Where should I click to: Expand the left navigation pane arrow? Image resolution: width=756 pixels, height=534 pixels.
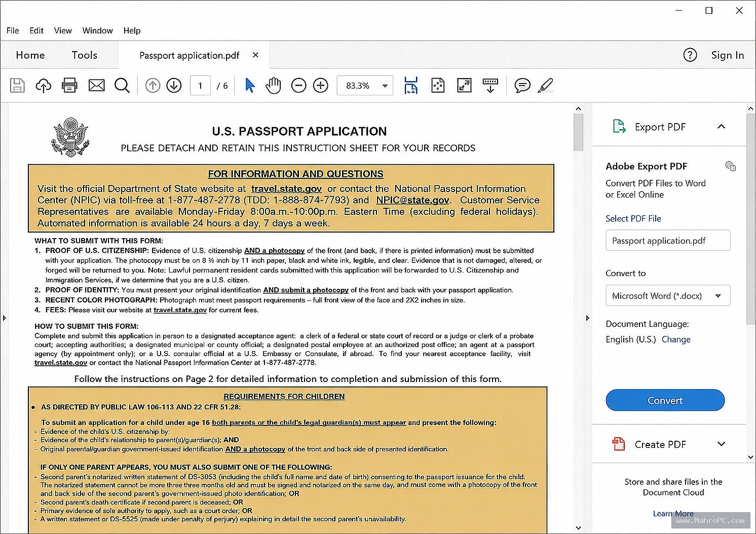tap(4, 318)
